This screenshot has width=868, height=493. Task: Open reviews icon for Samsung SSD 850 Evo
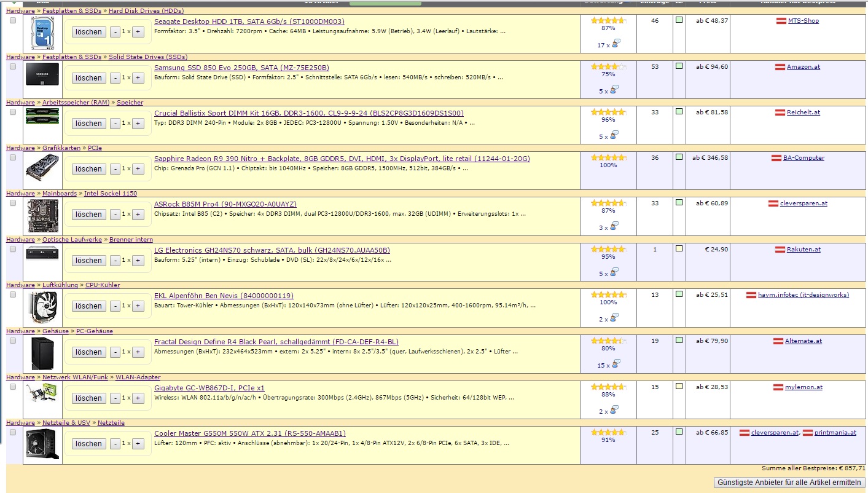(615, 90)
